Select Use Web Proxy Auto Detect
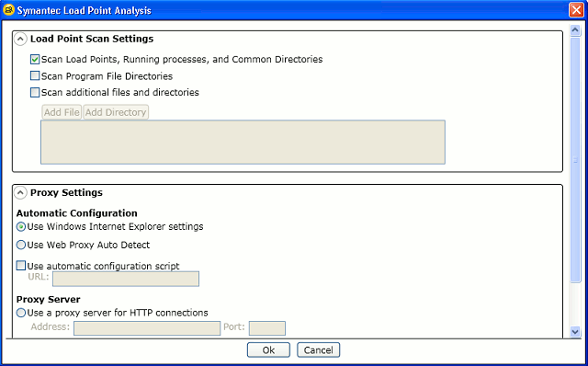Screen dimensions: 588x366 click(x=21, y=246)
